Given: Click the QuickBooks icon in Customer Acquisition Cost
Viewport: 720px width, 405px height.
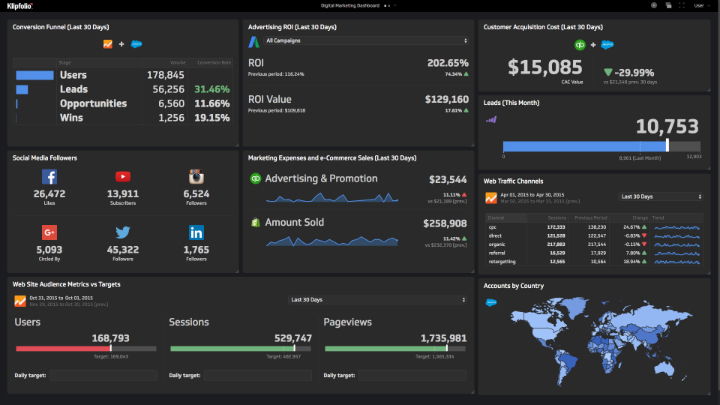Looking at the screenshot, I should pos(580,45).
